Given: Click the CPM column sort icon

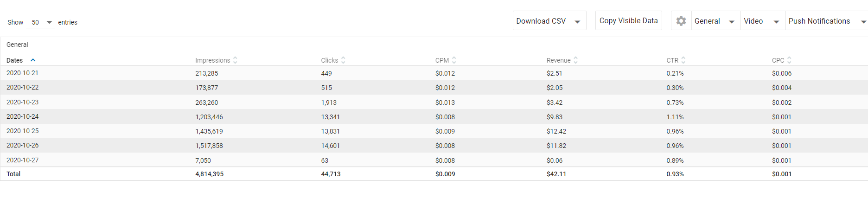Looking at the screenshot, I should click(x=454, y=60).
